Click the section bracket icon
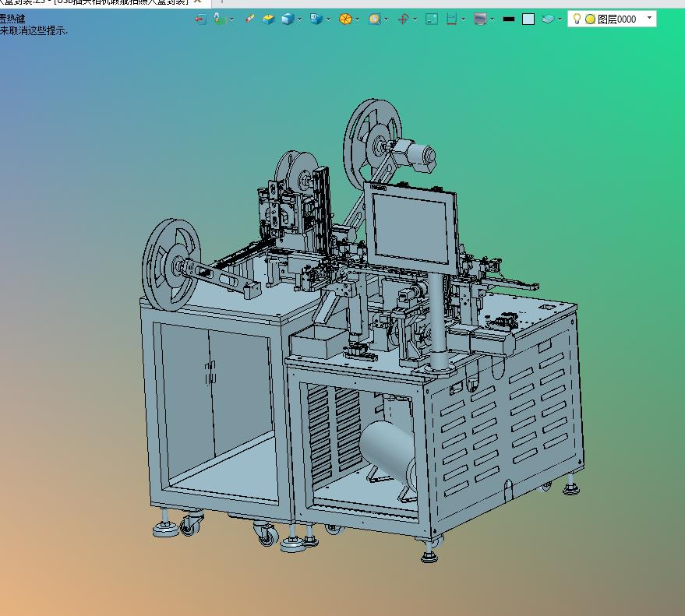685x616 pixels. (x=452, y=19)
